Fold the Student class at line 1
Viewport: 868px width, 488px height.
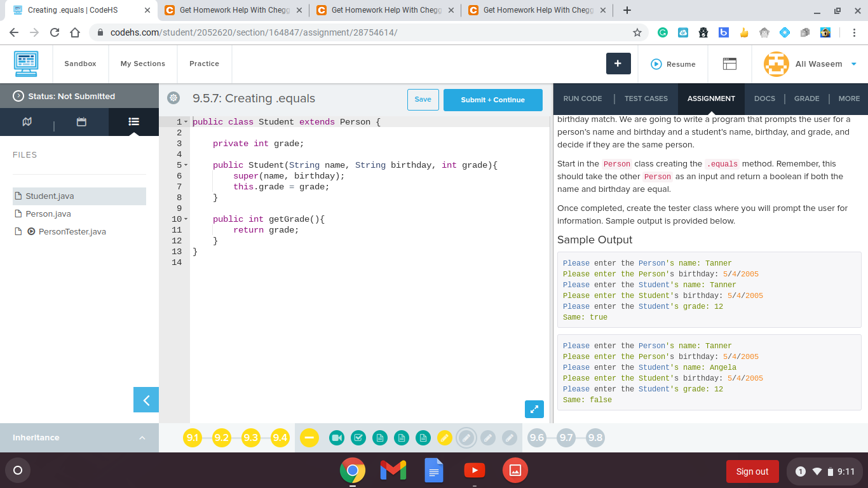click(x=186, y=122)
